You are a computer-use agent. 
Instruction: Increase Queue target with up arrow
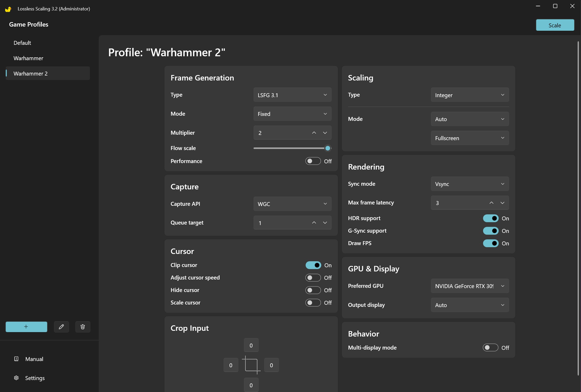click(314, 222)
